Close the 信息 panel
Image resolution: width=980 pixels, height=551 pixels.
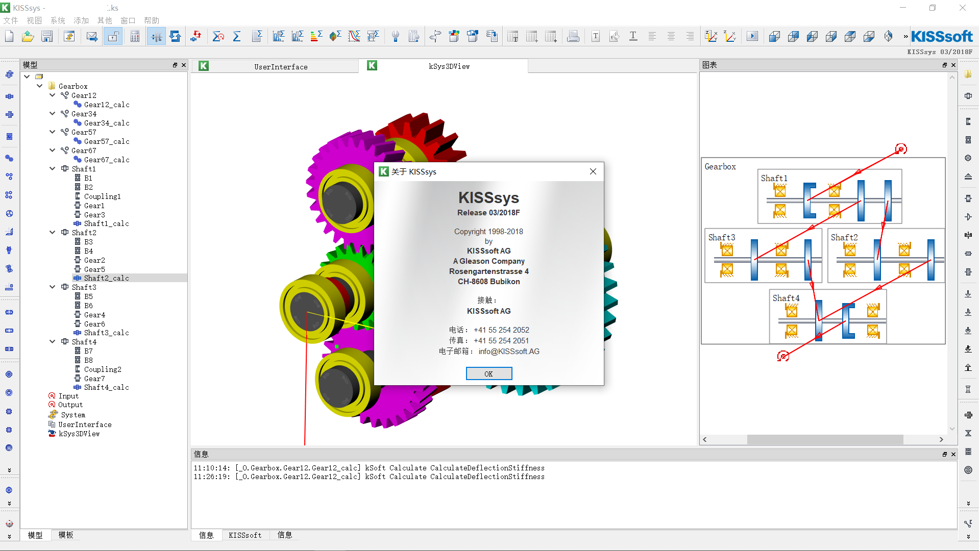[953, 454]
